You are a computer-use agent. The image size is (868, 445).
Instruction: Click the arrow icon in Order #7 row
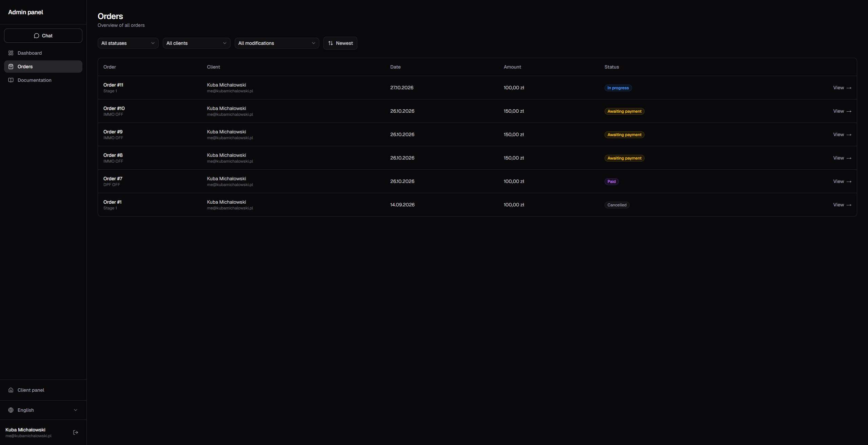[x=849, y=182]
